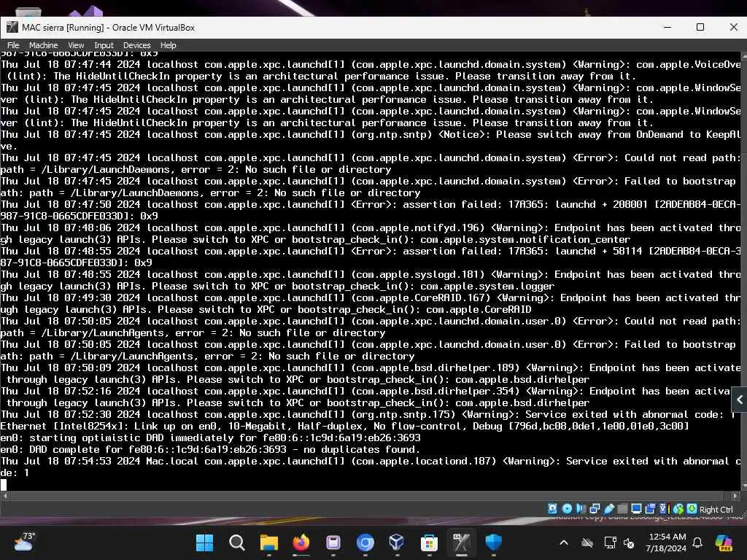Click the 'en0: DAD complete' log line
The image size is (747, 560).
pyautogui.click(x=211, y=449)
